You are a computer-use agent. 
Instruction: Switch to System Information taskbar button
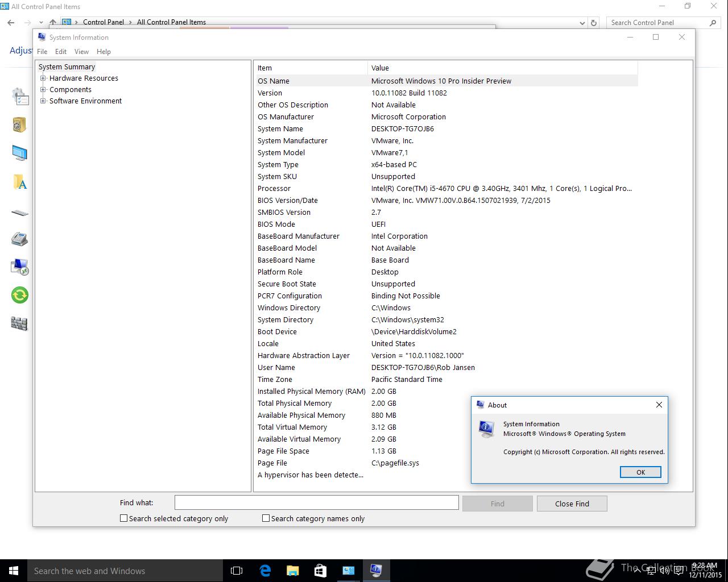point(376,571)
